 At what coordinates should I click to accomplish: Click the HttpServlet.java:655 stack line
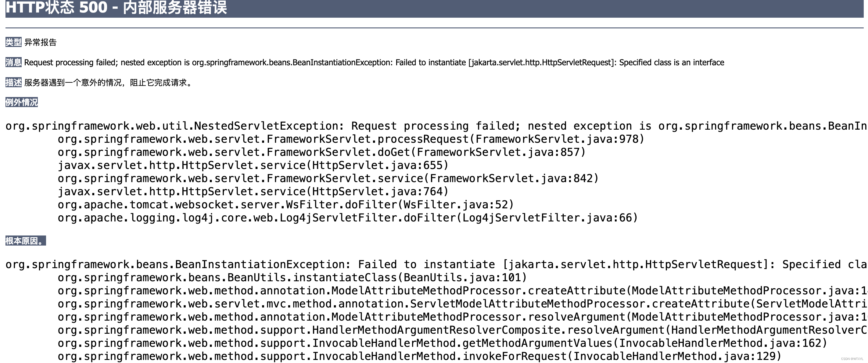[x=253, y=166]
